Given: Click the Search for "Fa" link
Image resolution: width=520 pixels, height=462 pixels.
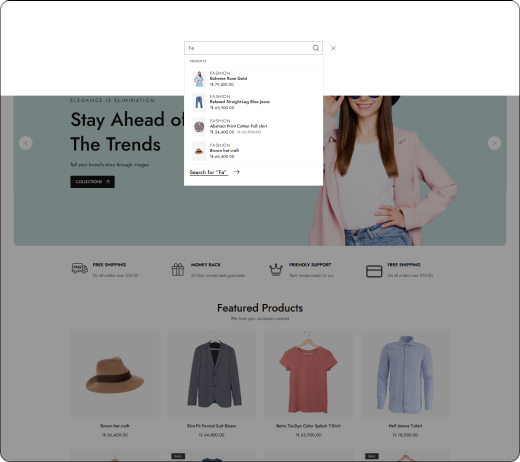Looking at the screenshot, I should coord(209,172).
